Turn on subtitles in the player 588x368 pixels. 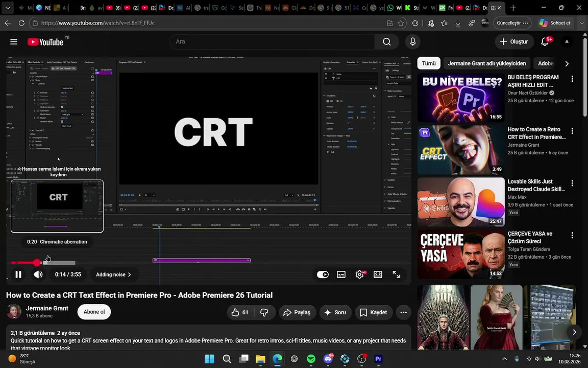(x=341, y=274)
